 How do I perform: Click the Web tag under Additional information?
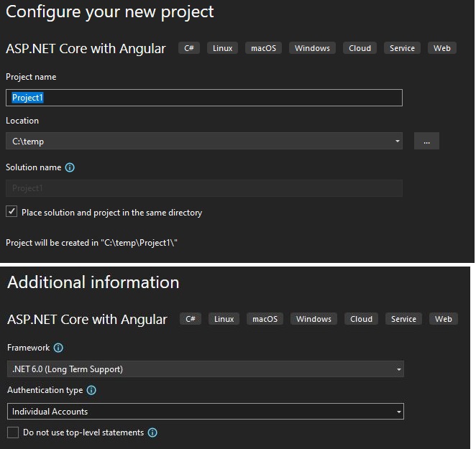tap(444, 319)
